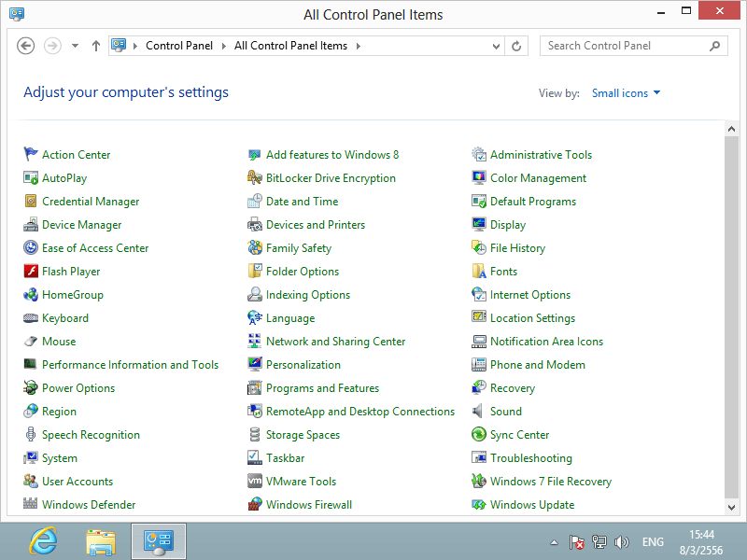Click the Action Center flag tray icon

(577, 542)
